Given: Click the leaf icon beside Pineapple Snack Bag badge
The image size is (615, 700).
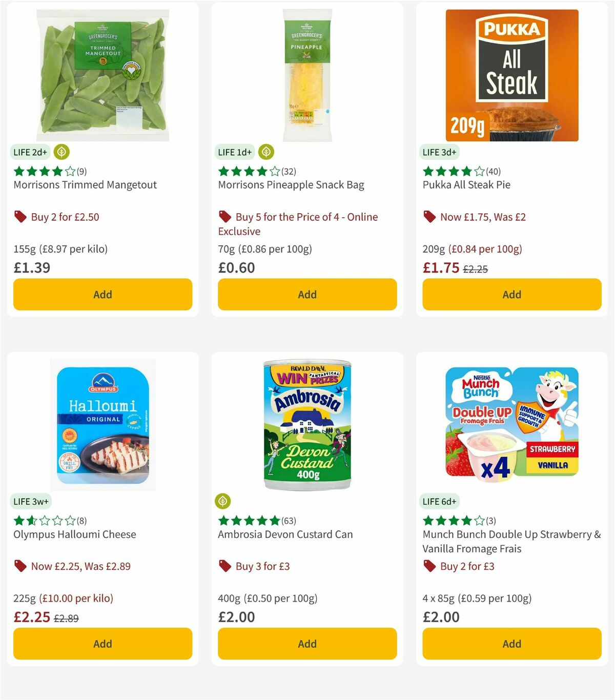Looking at the screenshot, I should (x=267, y=152).
